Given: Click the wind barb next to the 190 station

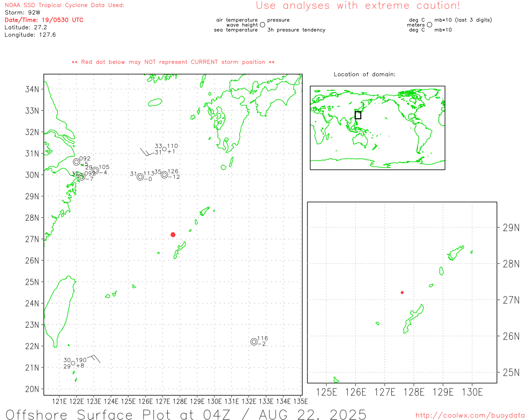Looking at the screenshot, I should click(x=94, y=358).
